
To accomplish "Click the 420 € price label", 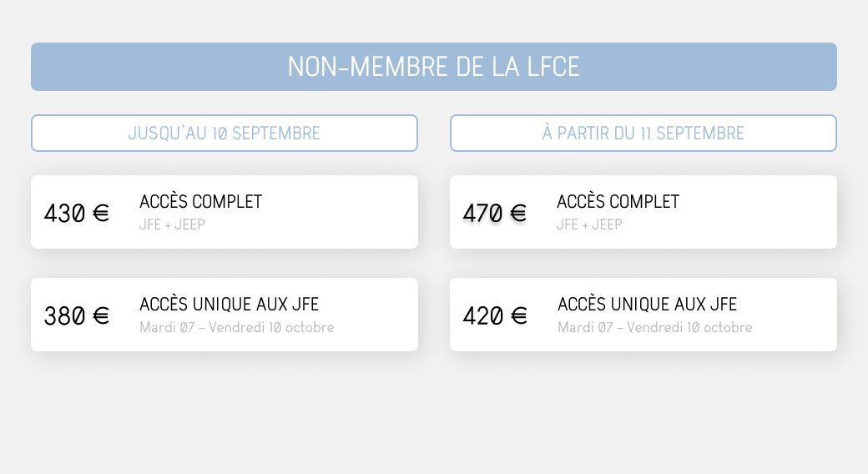I will click(495, 315).
